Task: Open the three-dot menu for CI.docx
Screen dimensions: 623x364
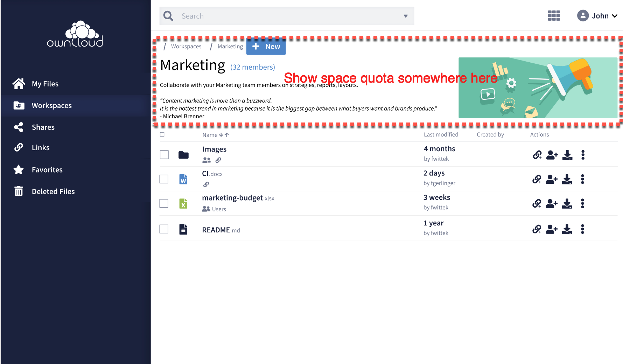Action: point(582,179)
